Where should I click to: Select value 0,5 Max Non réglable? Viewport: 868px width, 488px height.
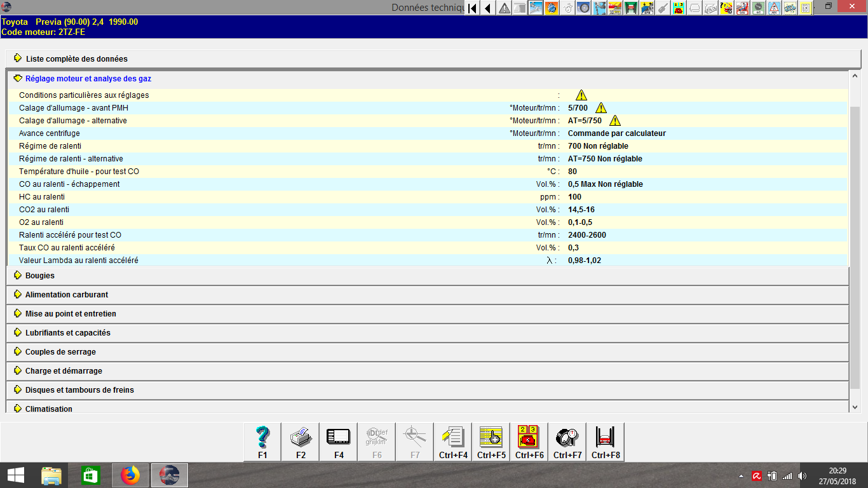click(606, 184)
